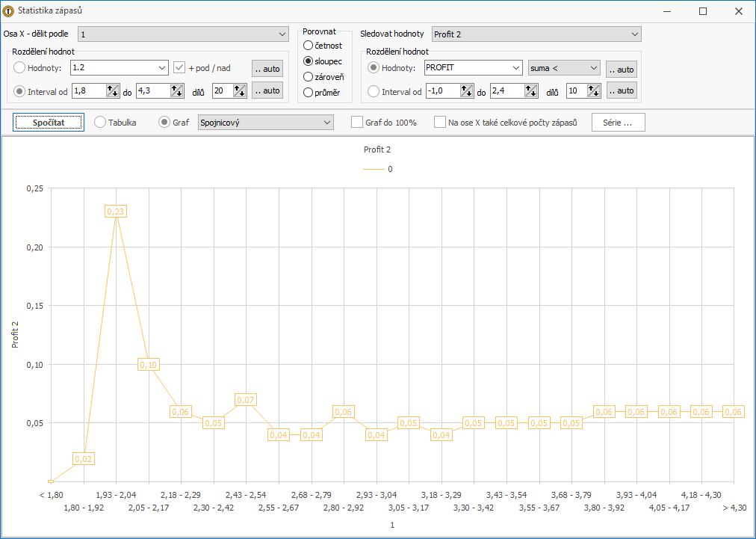This screenshot has width=756, height=539.
Task: Click the '3,18 - 3,29' x-axis label
Action: tap(441, 495)
